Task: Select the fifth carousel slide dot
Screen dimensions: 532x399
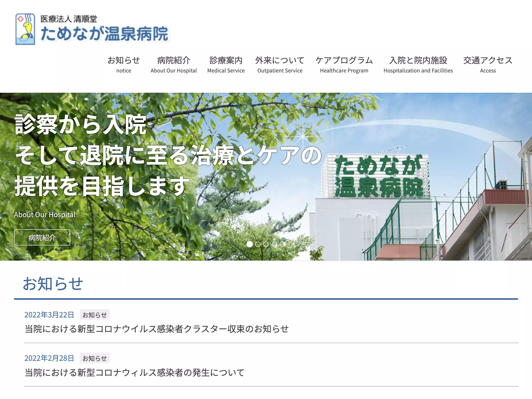Action: coord(282,244)
